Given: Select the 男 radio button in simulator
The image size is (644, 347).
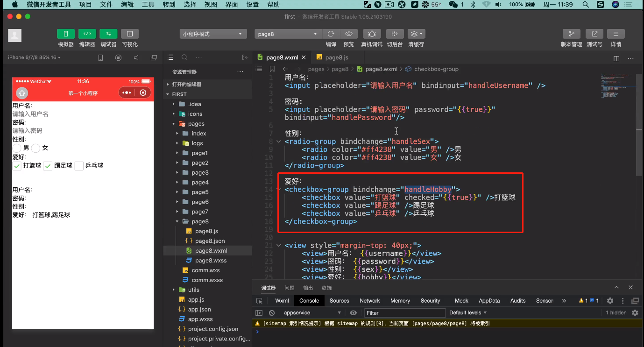Looking at the screenshot, I should tap(17, 148).
